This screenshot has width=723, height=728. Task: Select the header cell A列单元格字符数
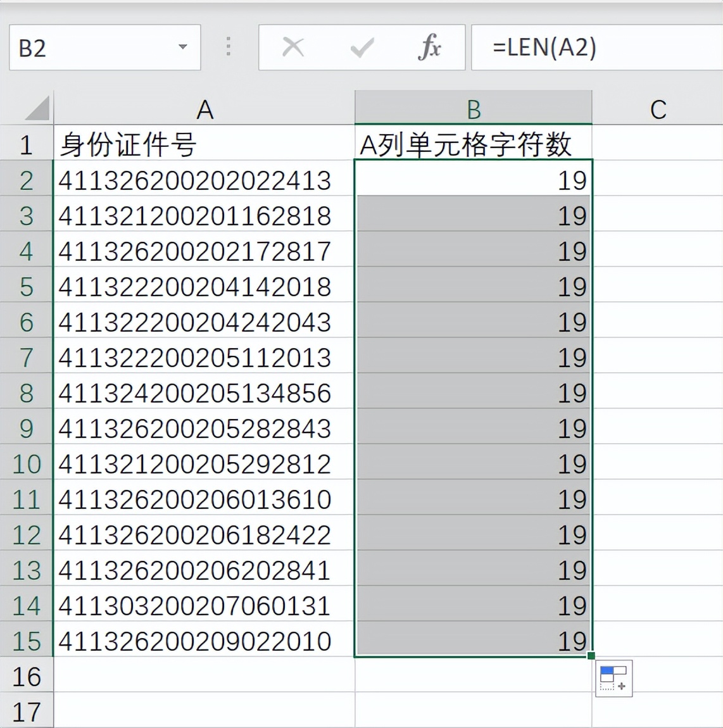tap(473, 144)
